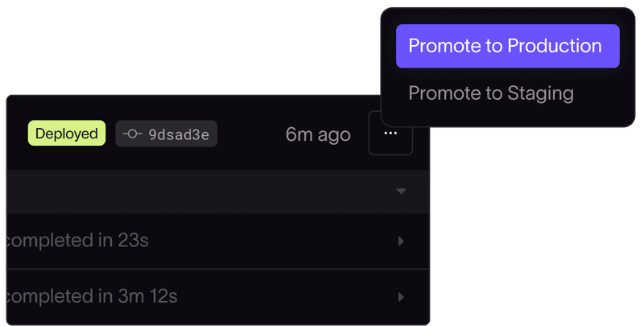Click the left edge of the Deployed header row
The image size is (644, 326).
pos(16,134)
